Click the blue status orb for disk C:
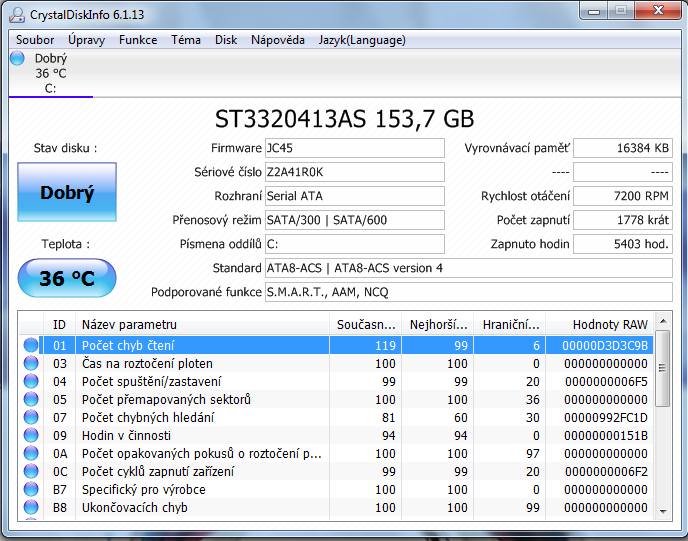 point(17,58)
